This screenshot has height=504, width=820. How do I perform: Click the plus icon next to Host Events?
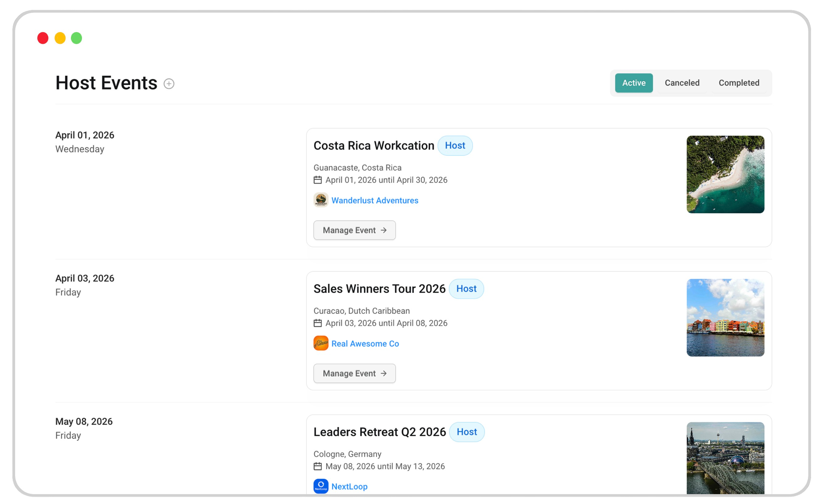pyautogui.click(x=169, y=84)
